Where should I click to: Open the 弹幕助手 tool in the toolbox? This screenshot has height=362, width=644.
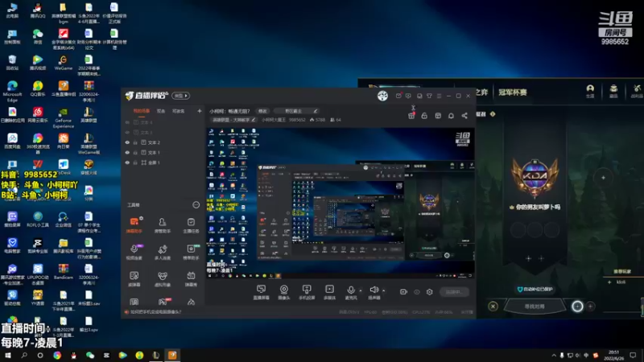[x=134, y=225]
